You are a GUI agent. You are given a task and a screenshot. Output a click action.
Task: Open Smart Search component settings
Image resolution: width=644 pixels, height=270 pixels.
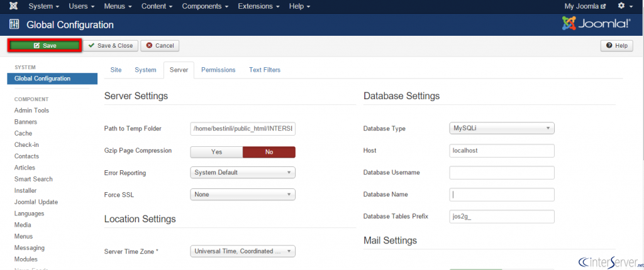[x=33, y=180]
